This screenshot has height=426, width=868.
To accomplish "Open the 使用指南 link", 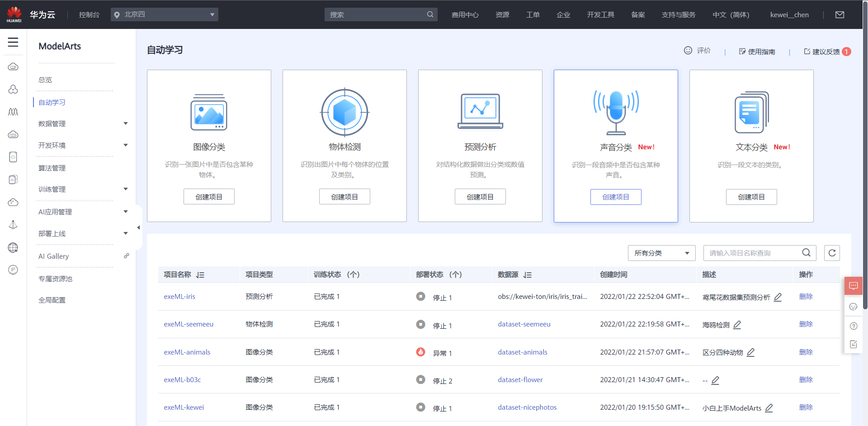I will pos(757,52).
